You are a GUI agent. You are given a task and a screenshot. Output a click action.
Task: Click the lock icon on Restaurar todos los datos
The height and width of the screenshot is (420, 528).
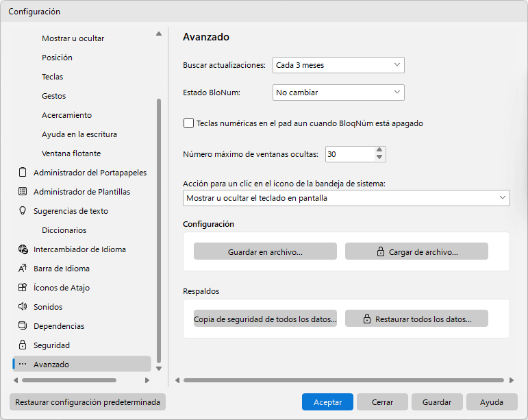[x=367, y=319]
